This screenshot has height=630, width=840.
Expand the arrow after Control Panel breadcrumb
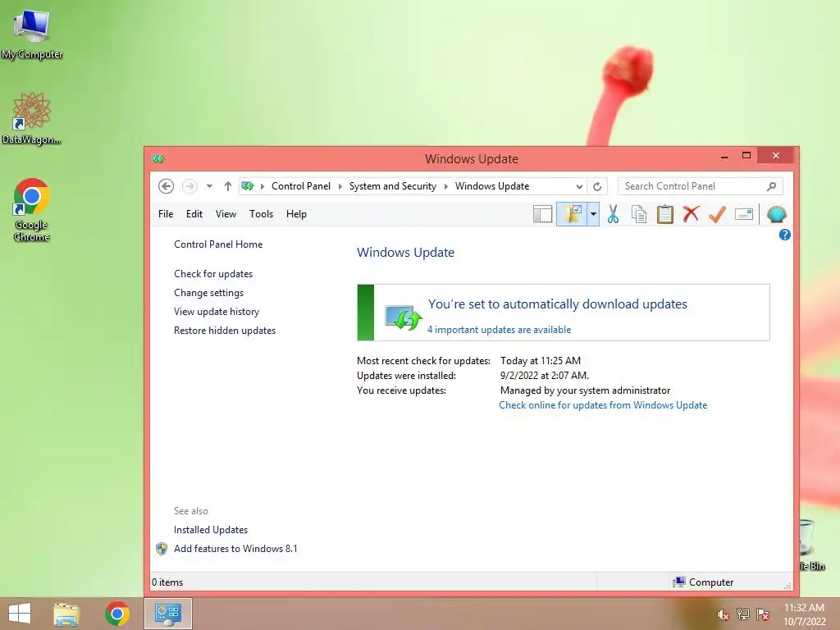[x=340, y=186]
